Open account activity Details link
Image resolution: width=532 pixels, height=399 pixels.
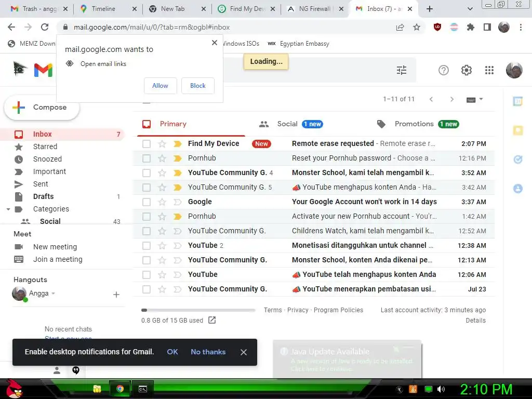tap(475, 320)
